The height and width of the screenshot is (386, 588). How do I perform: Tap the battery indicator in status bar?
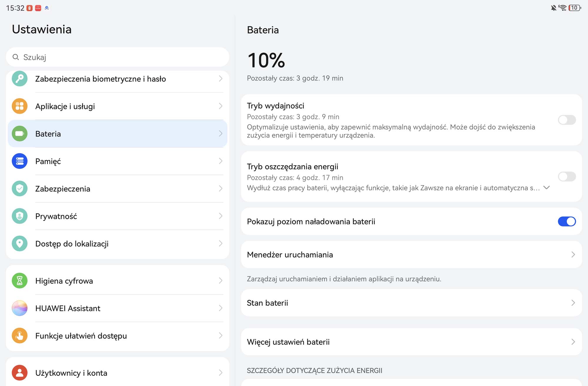point(575,8)
